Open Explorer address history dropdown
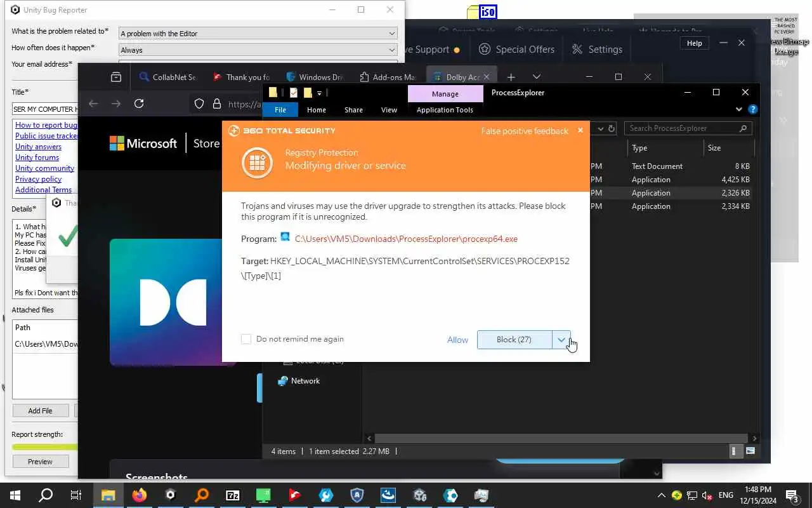 (600, 128)
